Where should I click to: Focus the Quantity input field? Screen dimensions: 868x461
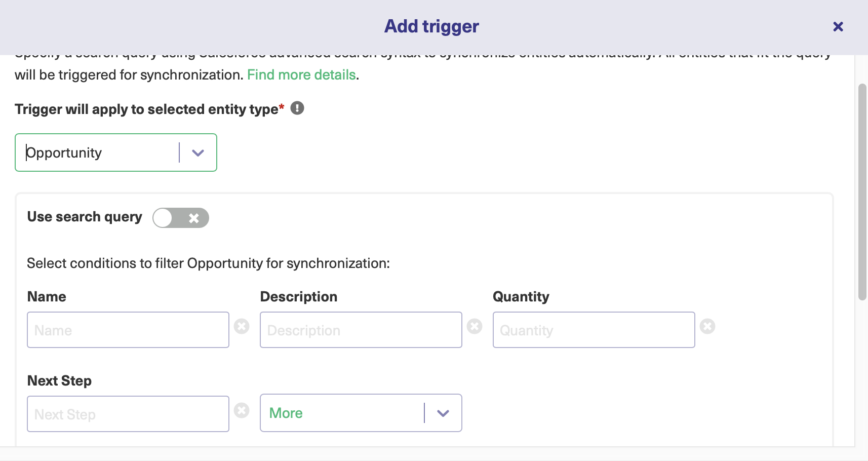(x=594, y=330)
